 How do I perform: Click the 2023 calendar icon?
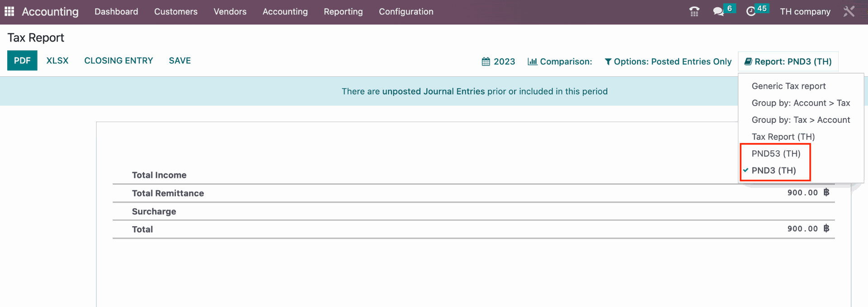tap(486, 61)
